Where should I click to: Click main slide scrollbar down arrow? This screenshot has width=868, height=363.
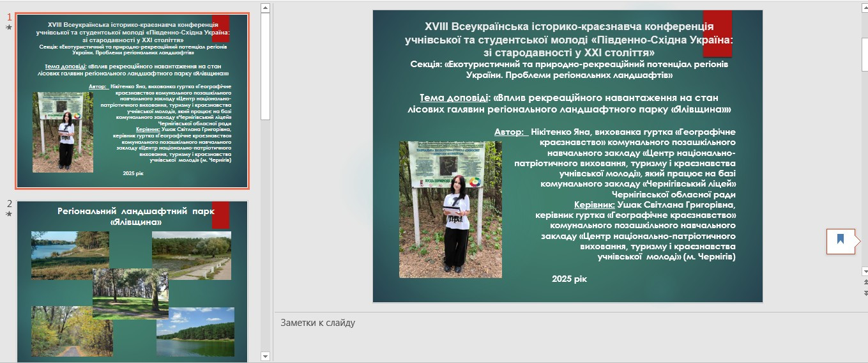[865, 271]
